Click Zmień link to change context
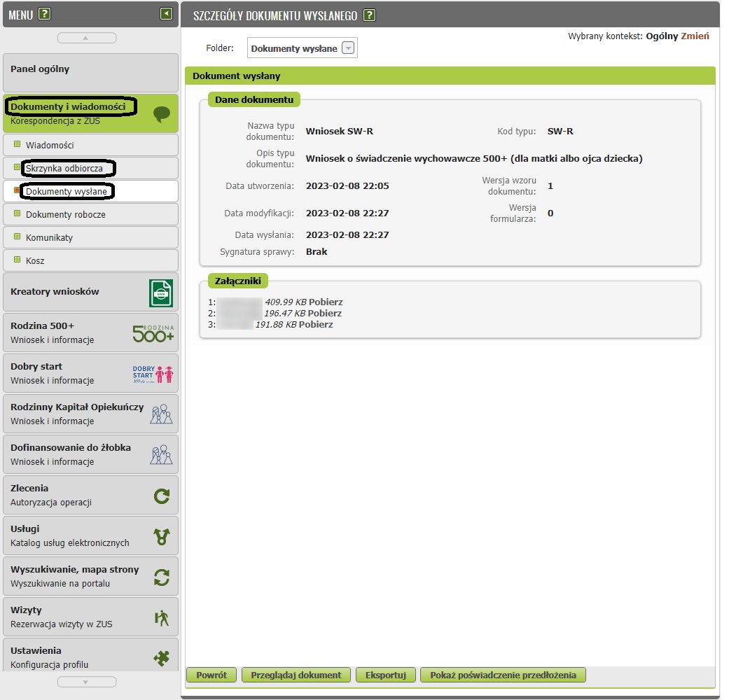Viewport: 750px width, 700px height. (x=695, y=36)
